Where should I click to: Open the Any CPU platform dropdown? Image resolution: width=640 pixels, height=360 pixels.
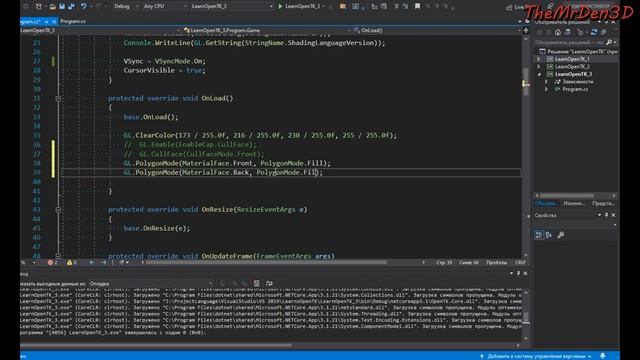164,7
